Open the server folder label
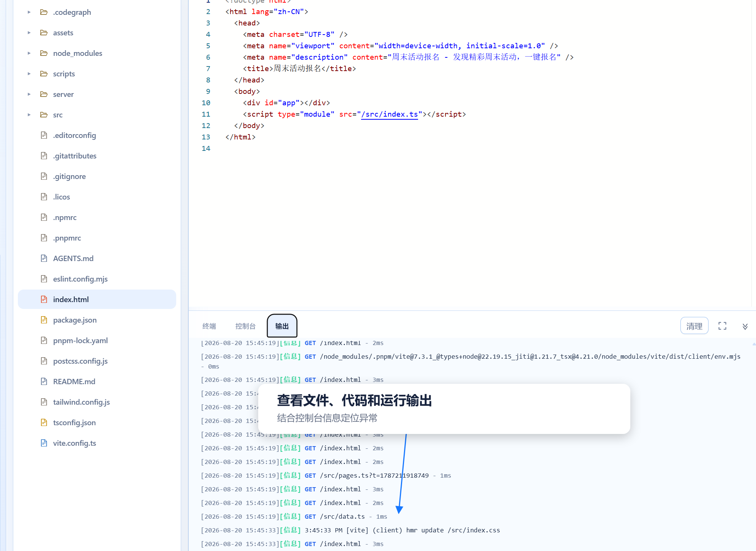This screenshot has width=756, height=551. pyautogui.click(x=63, y=94)
